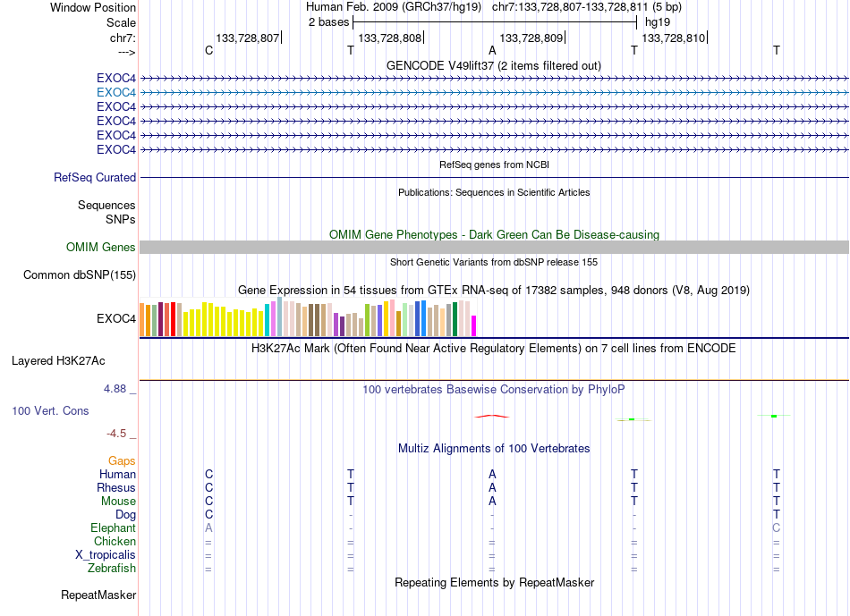The width and height of the screenshot is (850, 616).
Task: Select the X_tropicalis species row label
Action: (106, 555)
